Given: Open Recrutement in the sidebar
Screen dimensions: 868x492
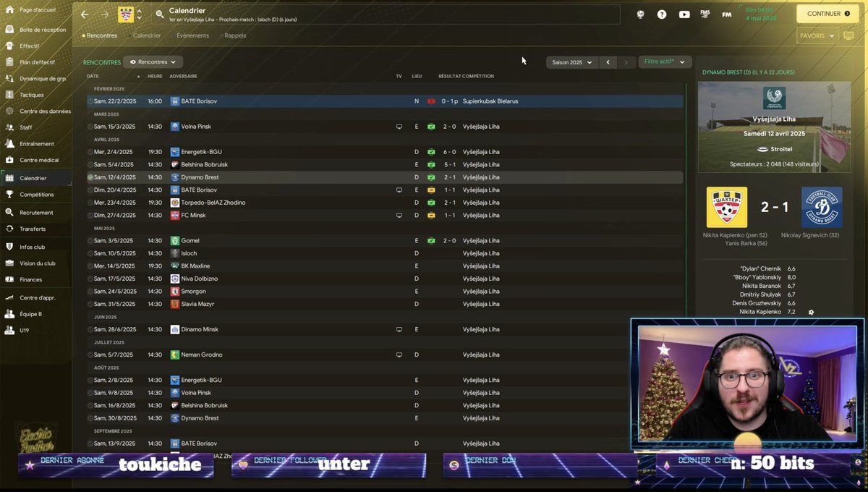Looking at the screenshot, I should coord(36,213).
